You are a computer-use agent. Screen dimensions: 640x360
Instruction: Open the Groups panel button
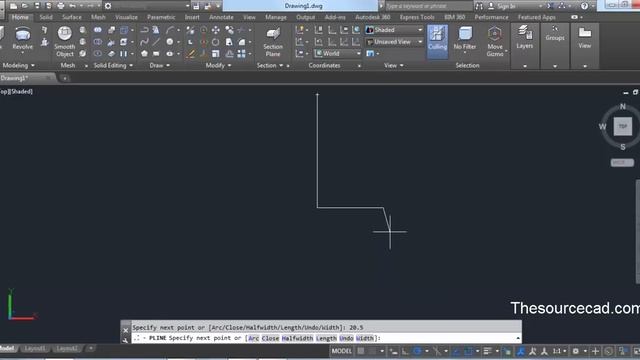coord(555,33)
